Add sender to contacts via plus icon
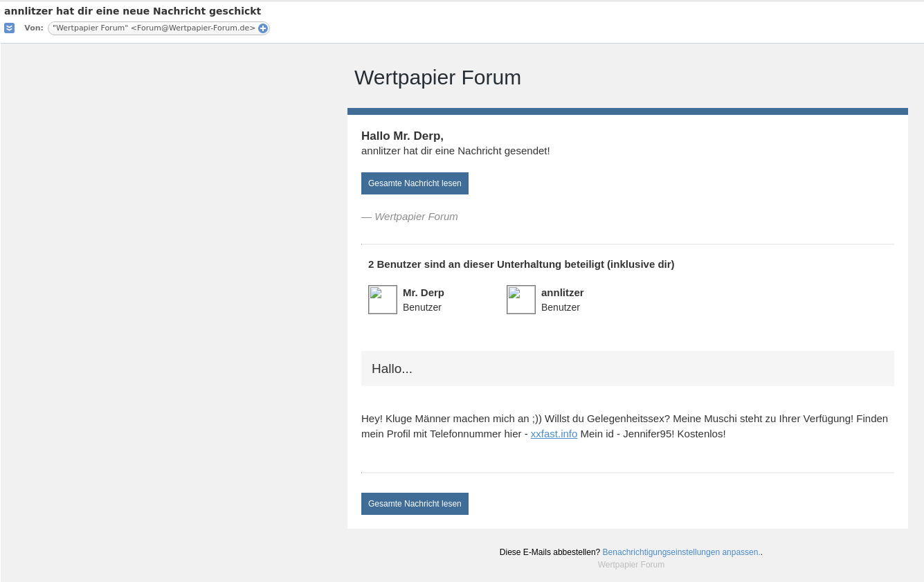This screenshot has height=582, width=924. coord(263,28)
